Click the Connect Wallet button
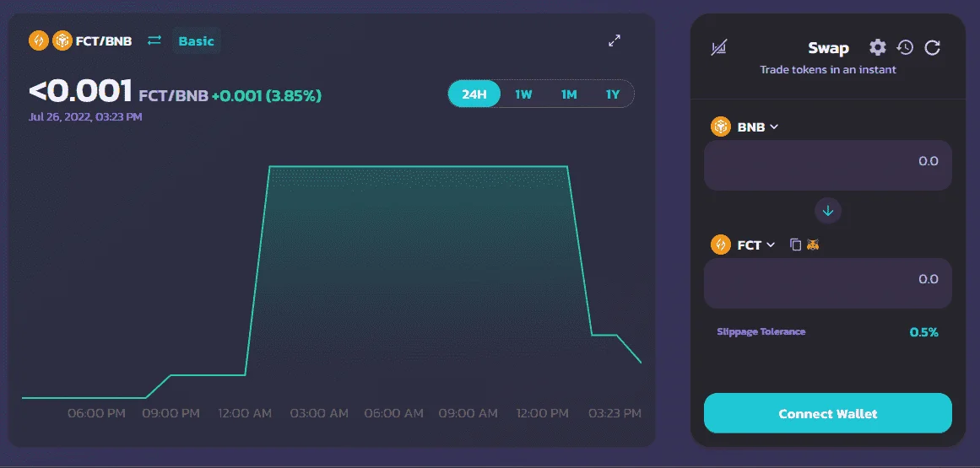 pos(828,413)
